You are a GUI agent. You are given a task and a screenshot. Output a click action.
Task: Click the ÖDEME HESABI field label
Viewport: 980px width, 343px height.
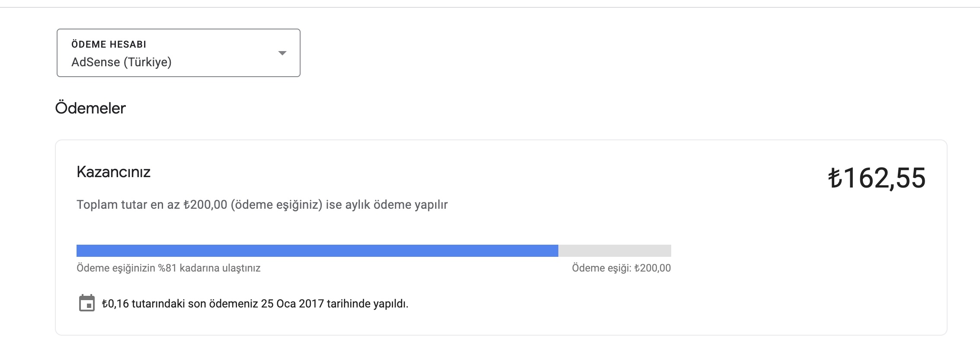point(109,44)
